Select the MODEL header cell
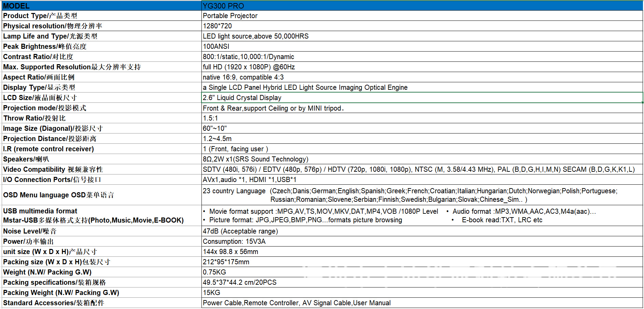The image size is (644, 309). coord(101,6)
